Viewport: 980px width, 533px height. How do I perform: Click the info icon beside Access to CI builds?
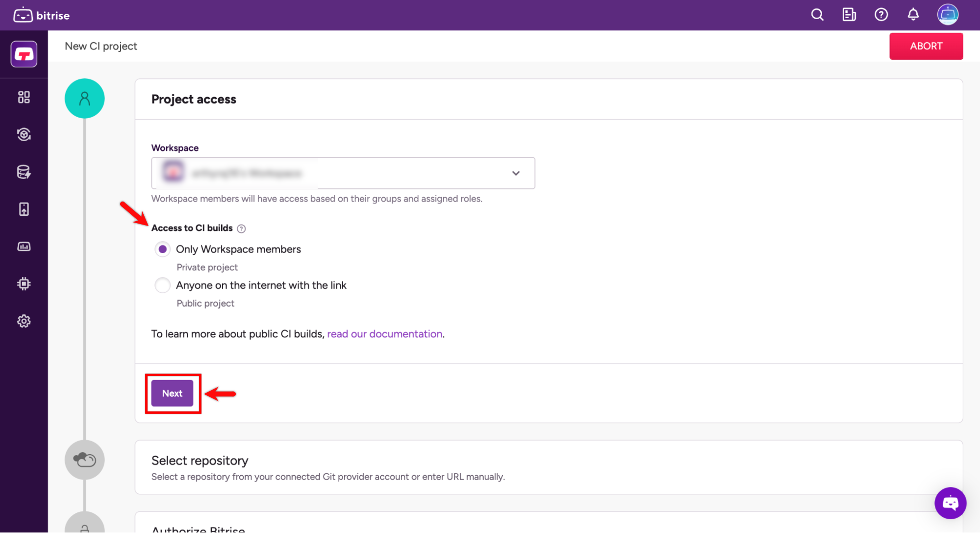[241, 228]
